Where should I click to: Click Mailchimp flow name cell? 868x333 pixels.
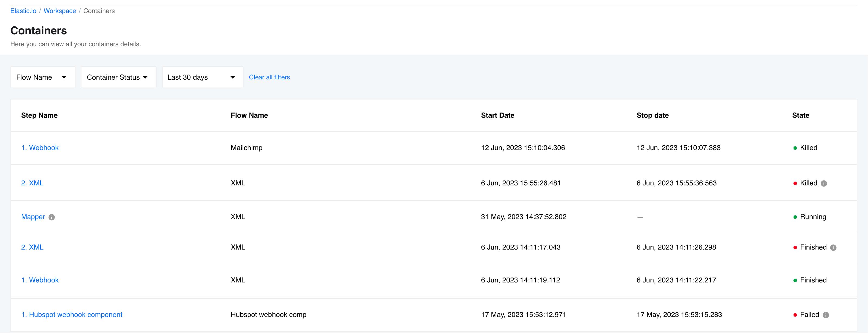[x=247, y=148]
